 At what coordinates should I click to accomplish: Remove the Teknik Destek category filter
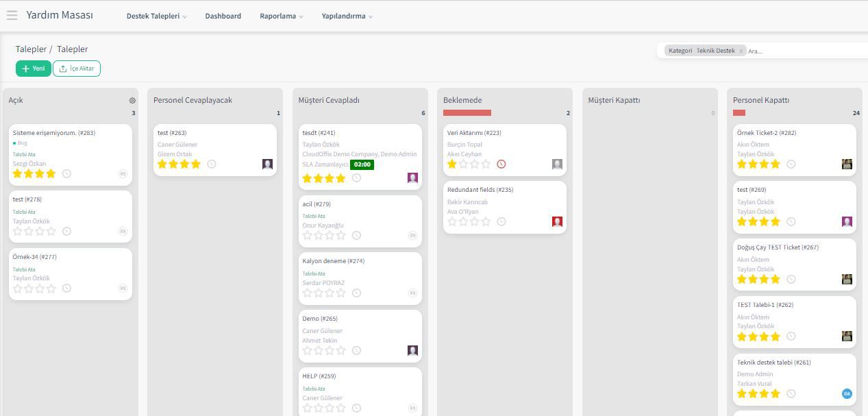click(x=741, y=51)
